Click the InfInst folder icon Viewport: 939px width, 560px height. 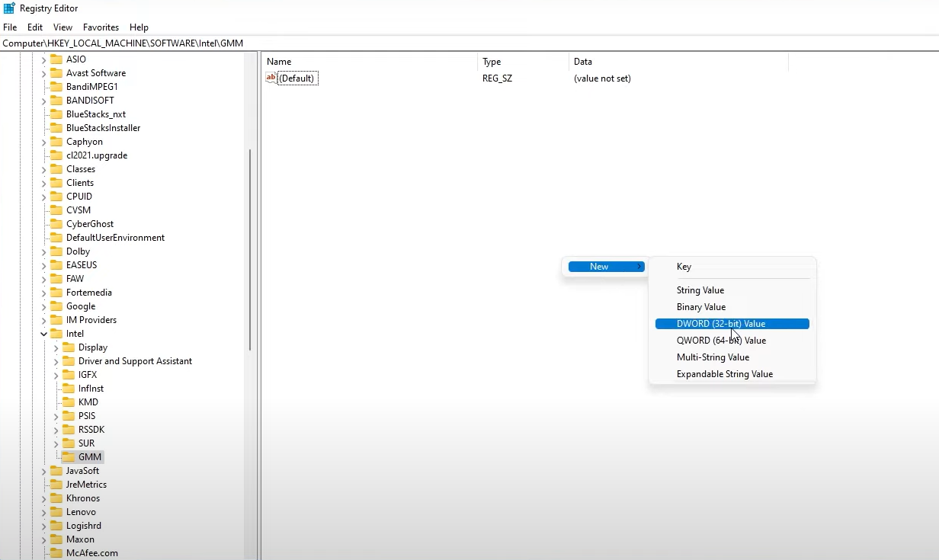69,389
